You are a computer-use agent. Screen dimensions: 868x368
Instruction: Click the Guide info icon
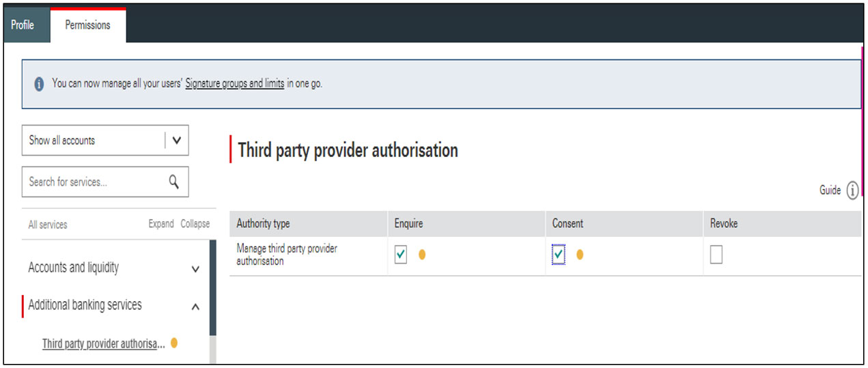pyautogui.click(x=852, y=190)
